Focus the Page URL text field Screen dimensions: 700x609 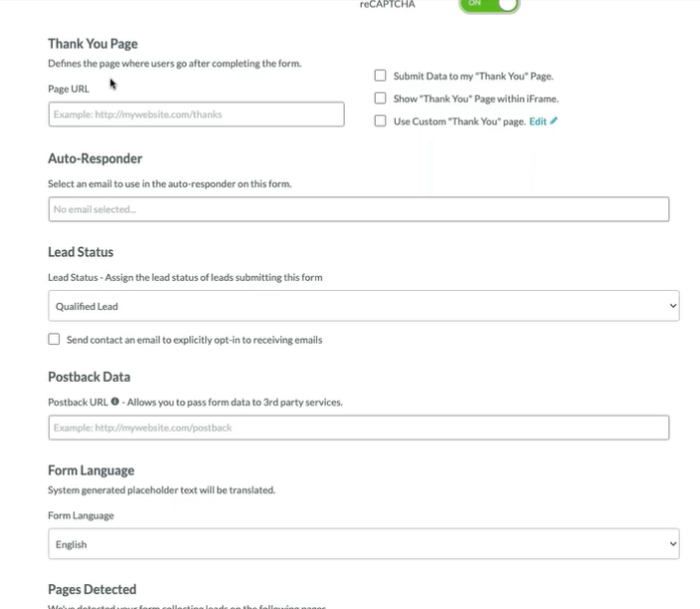click(195, 115)
